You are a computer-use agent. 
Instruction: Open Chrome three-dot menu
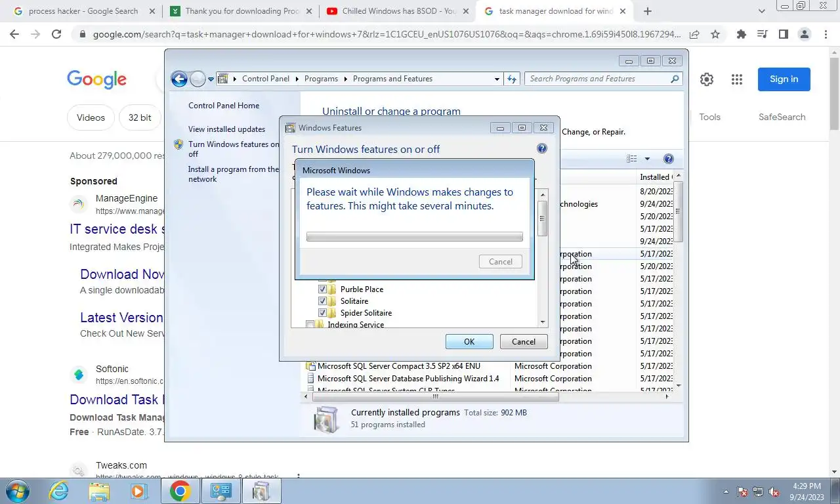coord(824,35)
